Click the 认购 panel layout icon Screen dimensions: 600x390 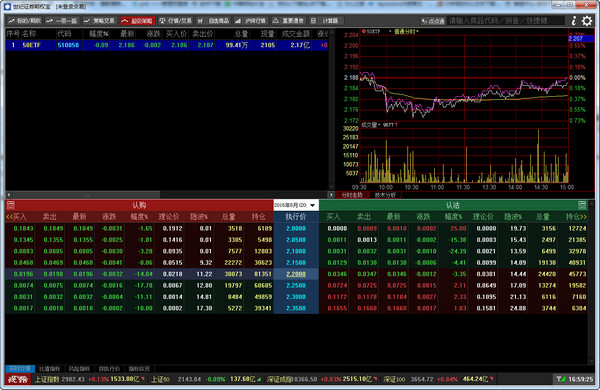(11, 205)
